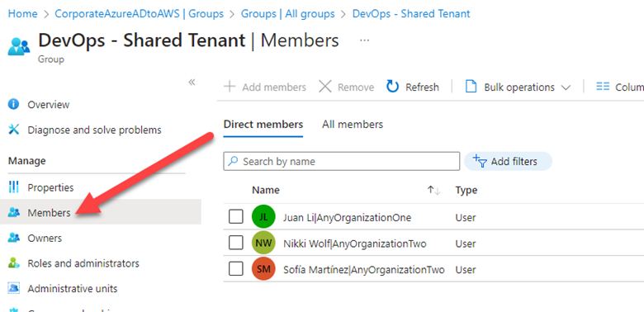The image size is (644, 312).
Task: Open Diagnose and solve problems
Action: point(94,130)
